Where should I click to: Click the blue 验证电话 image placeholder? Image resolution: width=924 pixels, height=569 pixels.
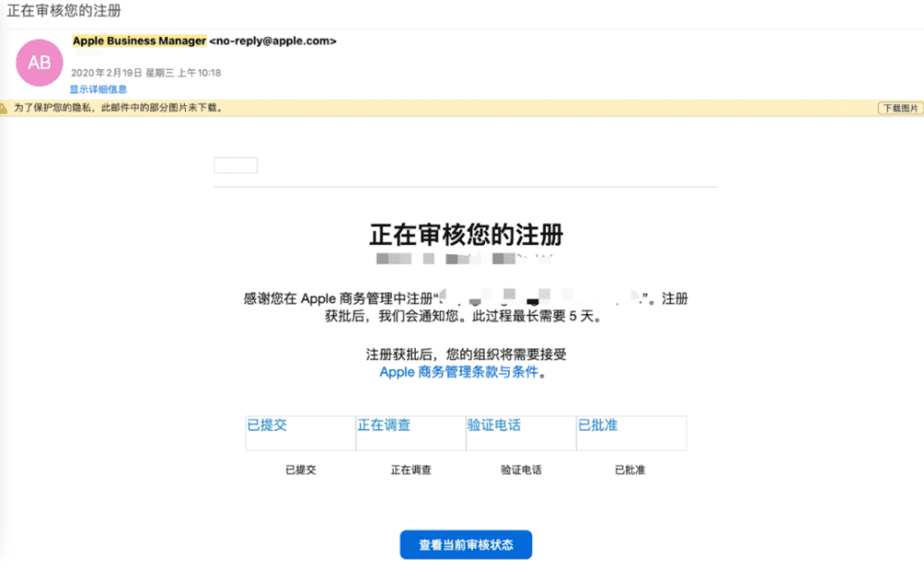tap(521, 433)
